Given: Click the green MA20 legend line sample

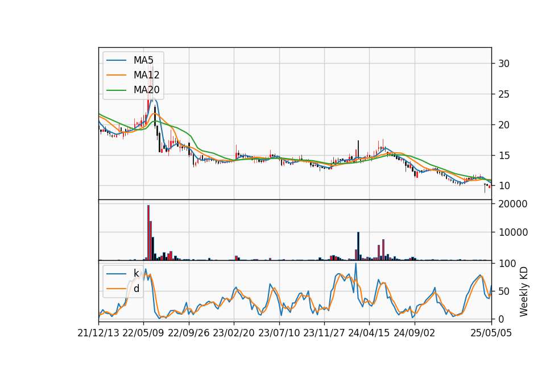Looking at the screenshot, I should click(x=116, y=90).
